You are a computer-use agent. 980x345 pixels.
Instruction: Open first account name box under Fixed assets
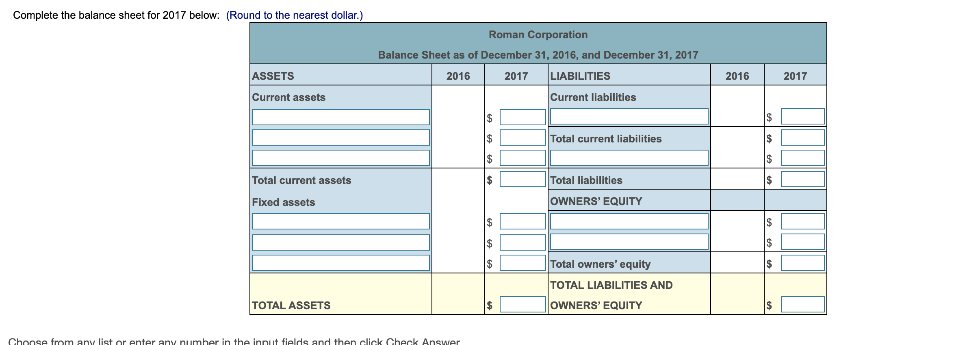(340, 221)
